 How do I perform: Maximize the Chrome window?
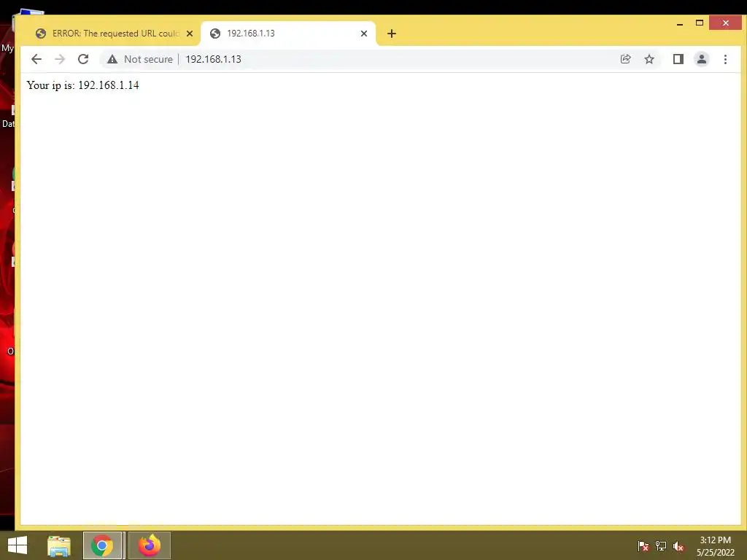700,23
